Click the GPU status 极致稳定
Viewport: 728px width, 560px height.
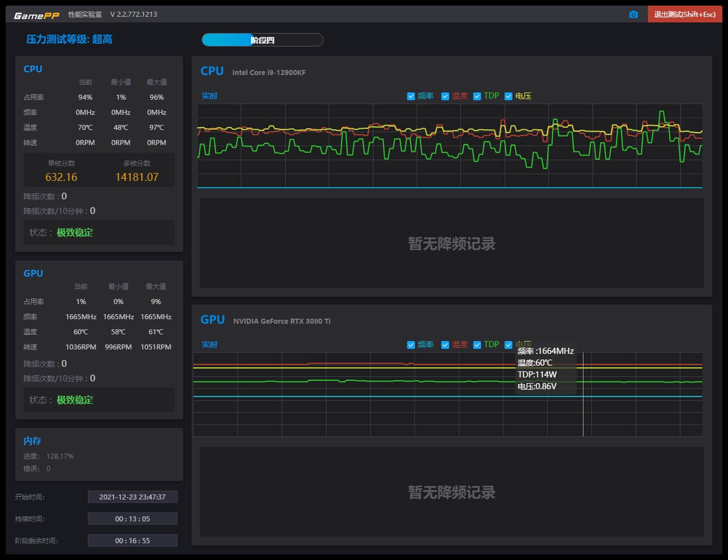pyautogui.click(x=75, y=400)
